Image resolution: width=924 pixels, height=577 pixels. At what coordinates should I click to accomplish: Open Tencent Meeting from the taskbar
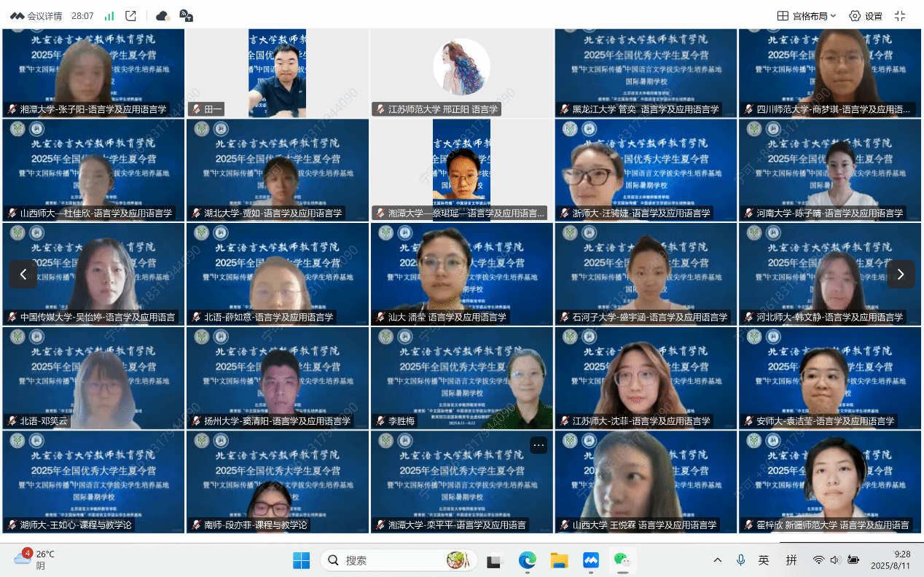tap(590, 560)
